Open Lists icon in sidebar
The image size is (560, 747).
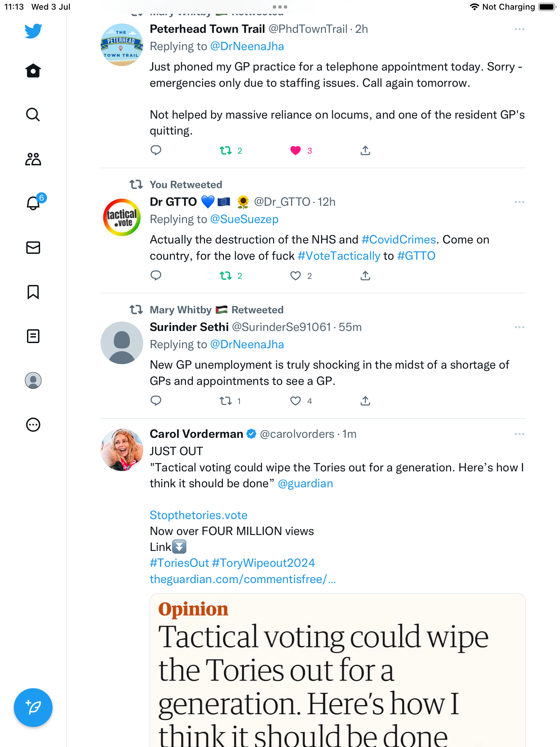coord(33,336)
